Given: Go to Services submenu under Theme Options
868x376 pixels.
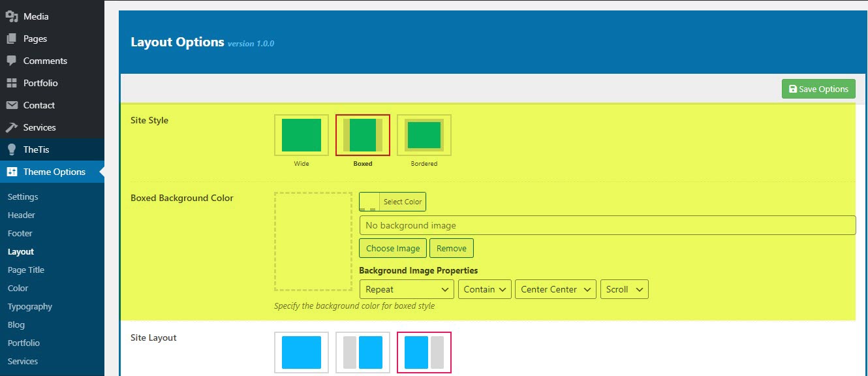Looking at the screenshot, I should coord(23,361).
